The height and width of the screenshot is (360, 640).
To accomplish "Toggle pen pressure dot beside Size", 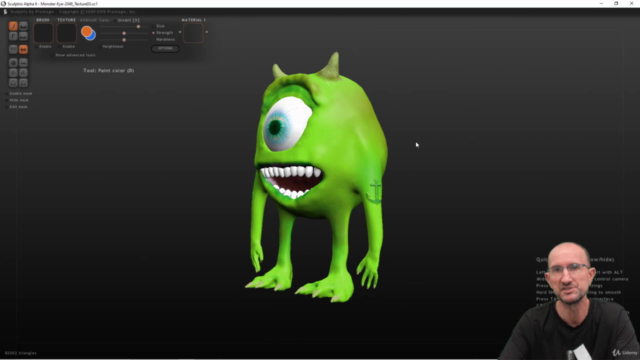I will click(x=153, y=26).
